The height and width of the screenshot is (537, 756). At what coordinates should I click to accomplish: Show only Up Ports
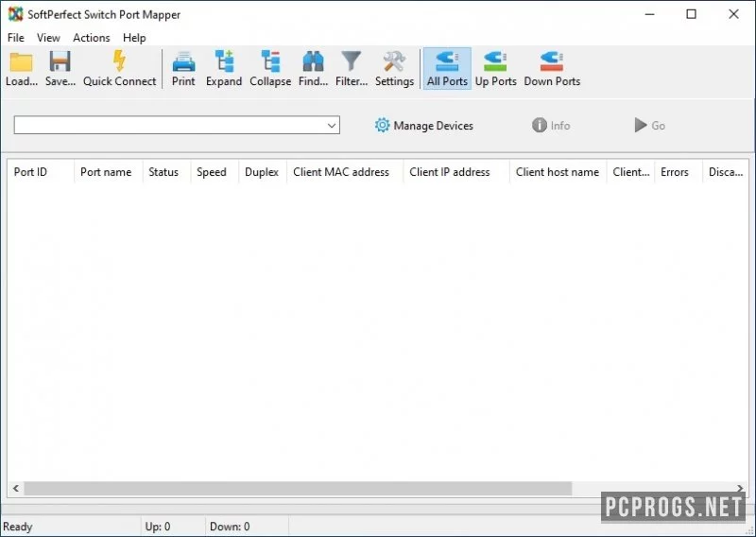495,68
